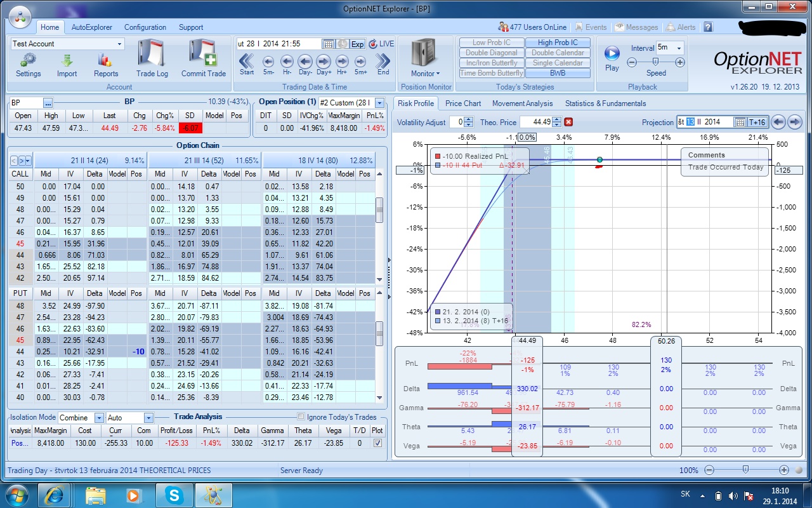Open the Home ribbon tab
The height and width of the screenshot is (508, 812).
(49, 27)
